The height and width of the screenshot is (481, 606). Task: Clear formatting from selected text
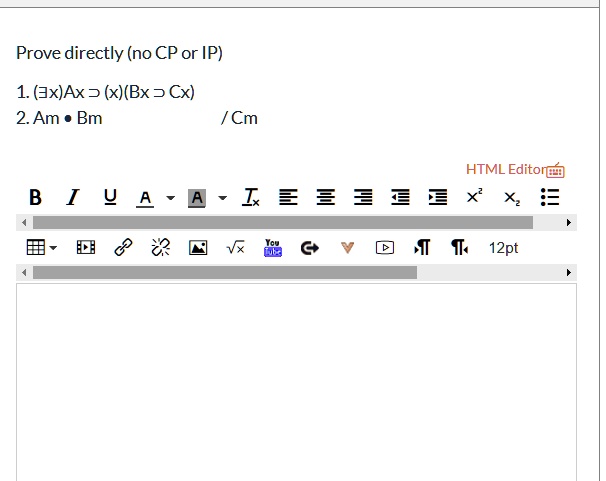coord(250,198)
